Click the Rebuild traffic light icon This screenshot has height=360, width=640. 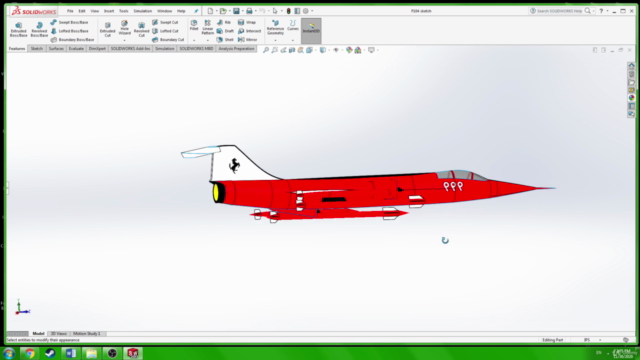(289, 11)
